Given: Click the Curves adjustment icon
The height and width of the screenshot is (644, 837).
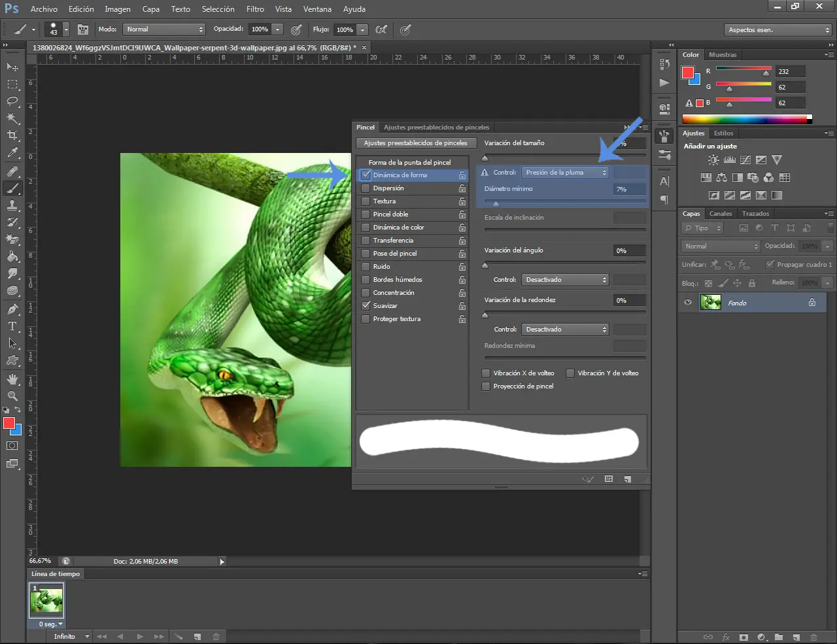Looking at the screenshot, I should [745, 160].
